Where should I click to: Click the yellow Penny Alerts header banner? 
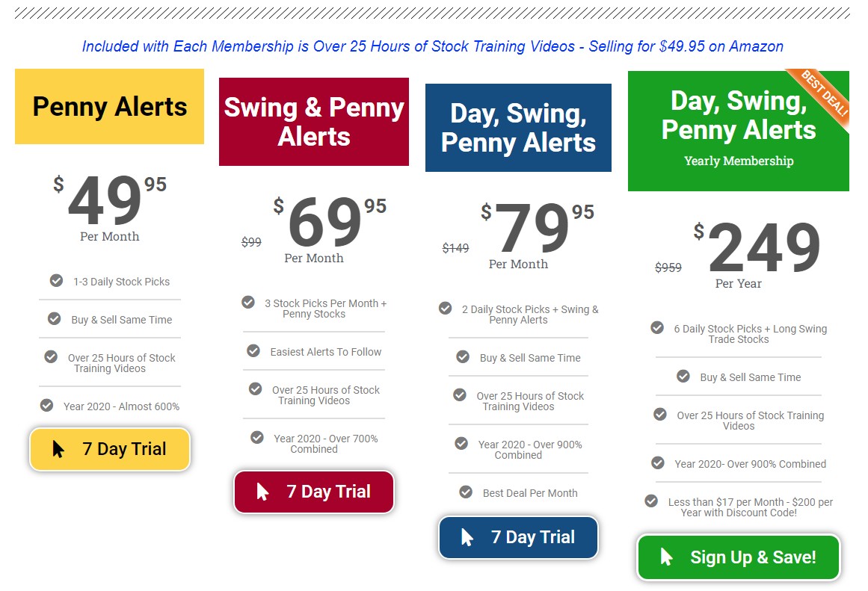110,106
